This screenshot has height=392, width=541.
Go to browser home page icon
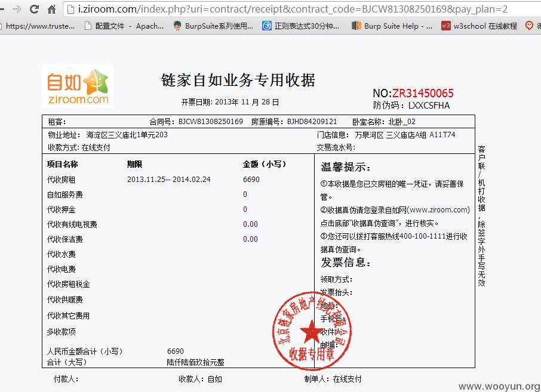click(x=52, y=10)
